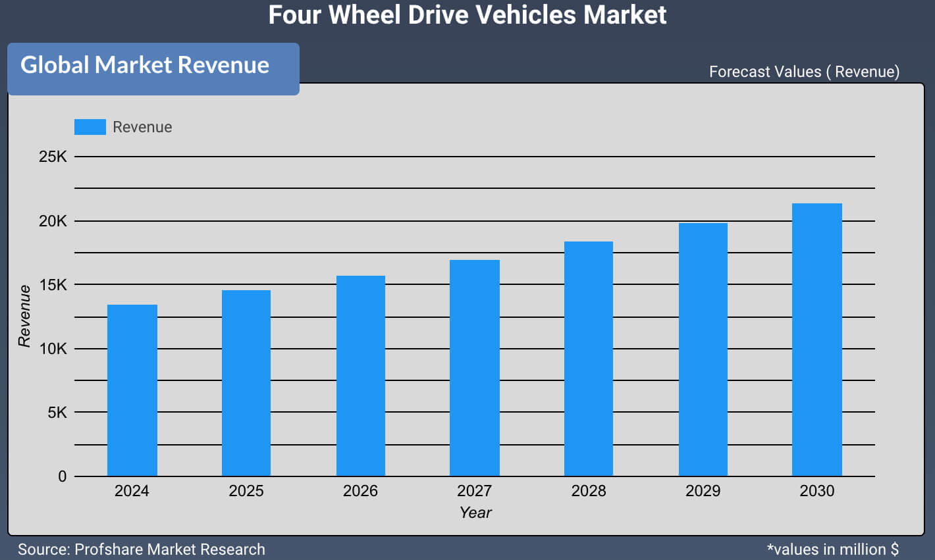The image size is (935, 560).
Task: Click the 2030 x-axis tick label
Action: pyautogui.click(x=817, y=491)
